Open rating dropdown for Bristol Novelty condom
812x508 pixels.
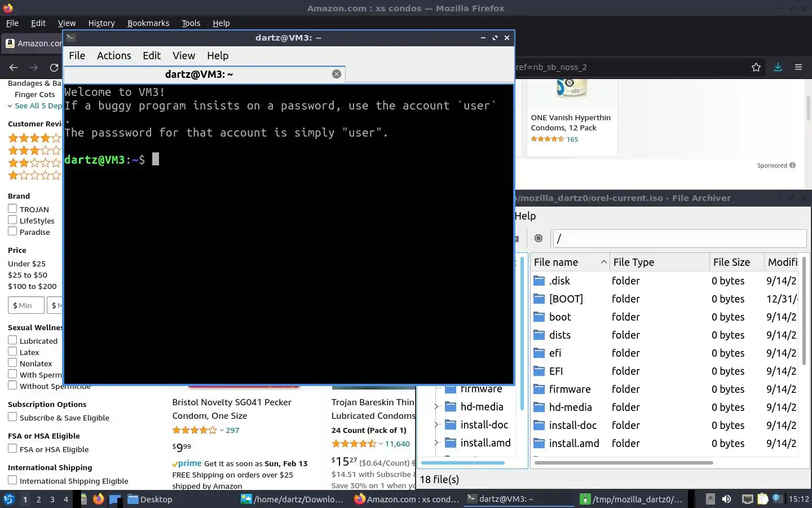coord(222,430)
